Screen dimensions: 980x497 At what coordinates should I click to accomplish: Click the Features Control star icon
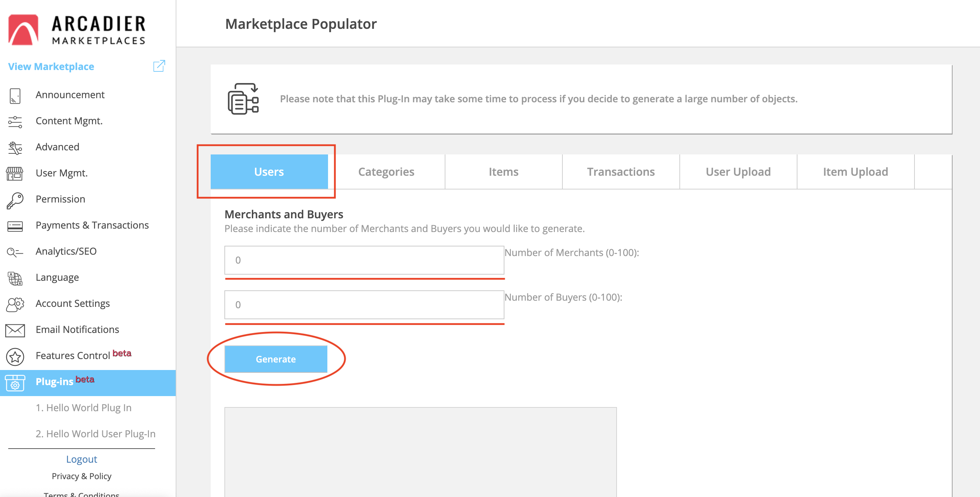pos(15,356)
